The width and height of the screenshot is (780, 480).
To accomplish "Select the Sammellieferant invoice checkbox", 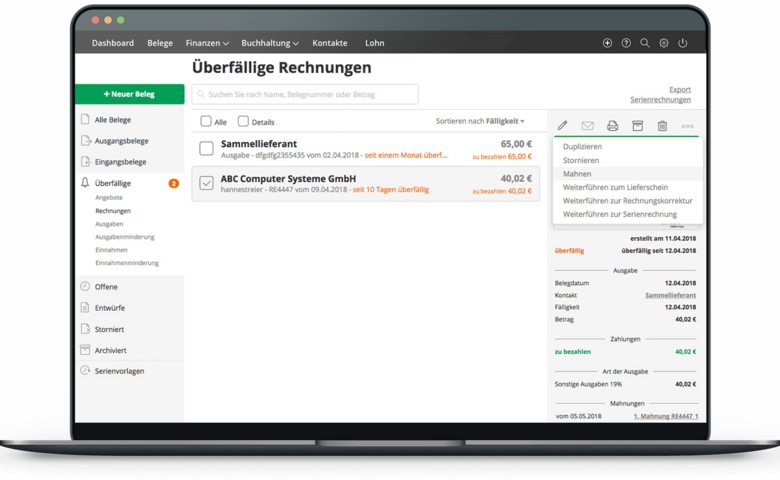I will click(206, 149).
